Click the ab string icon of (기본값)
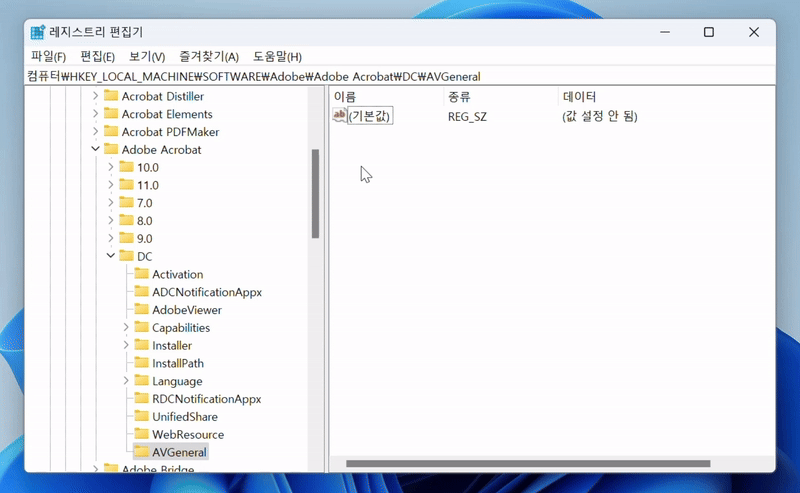This screenshot has height=493, width=800. coord(339,115)
